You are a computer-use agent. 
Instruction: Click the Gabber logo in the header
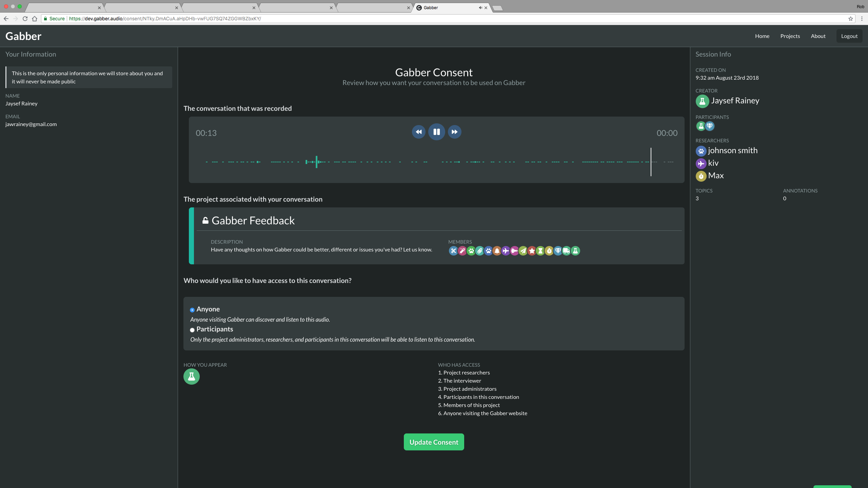click(x=23, y=36)
